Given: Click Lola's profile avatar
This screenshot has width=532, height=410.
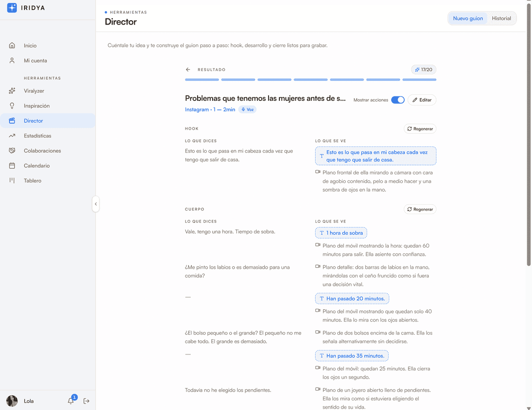Looking at the screenshot, I should point(12,401).
